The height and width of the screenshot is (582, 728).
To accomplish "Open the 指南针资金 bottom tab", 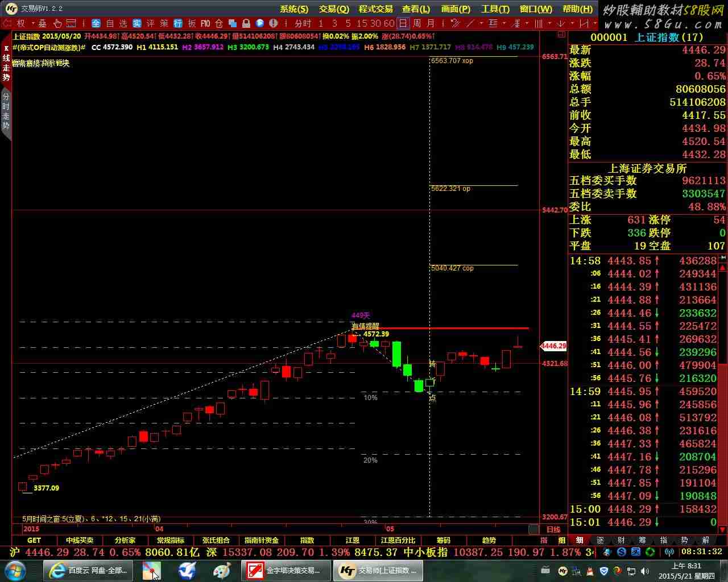I will click(262, 541).
